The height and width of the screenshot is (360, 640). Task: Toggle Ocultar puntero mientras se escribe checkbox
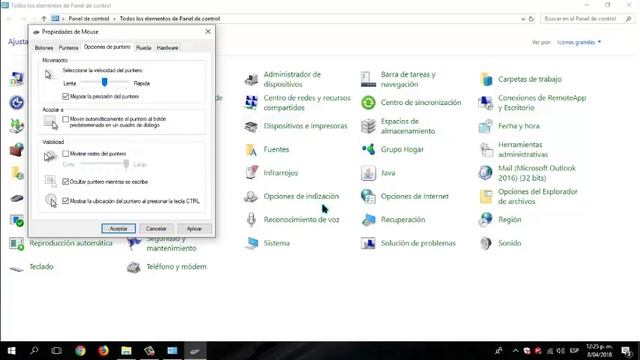66,182
